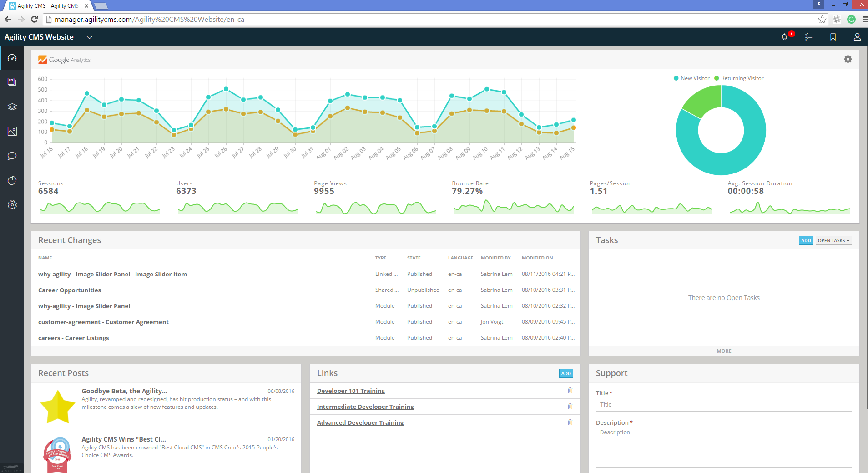Viewport: 868px width, 473px height.
Task: Open the Developer 101 Training link
Action: pos(351,391)
